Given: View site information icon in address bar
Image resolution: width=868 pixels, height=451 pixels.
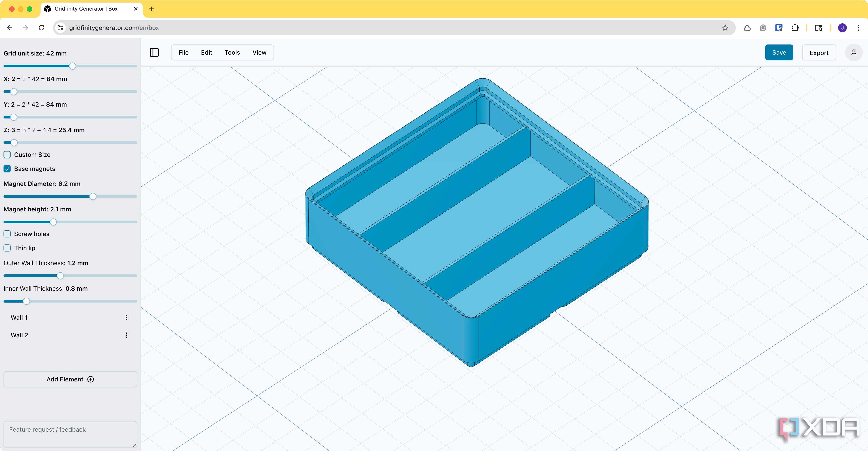Looking at the screenshot, I should tap(61, 28).
